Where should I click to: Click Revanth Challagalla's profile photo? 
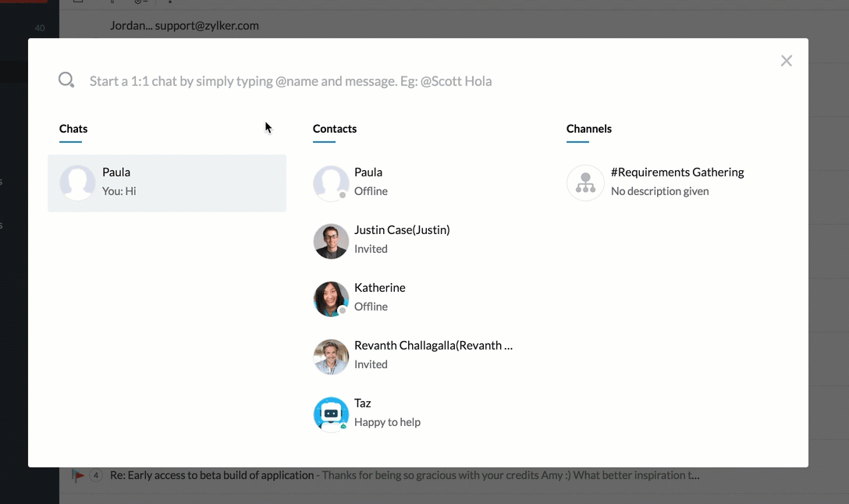pos(331,357)
